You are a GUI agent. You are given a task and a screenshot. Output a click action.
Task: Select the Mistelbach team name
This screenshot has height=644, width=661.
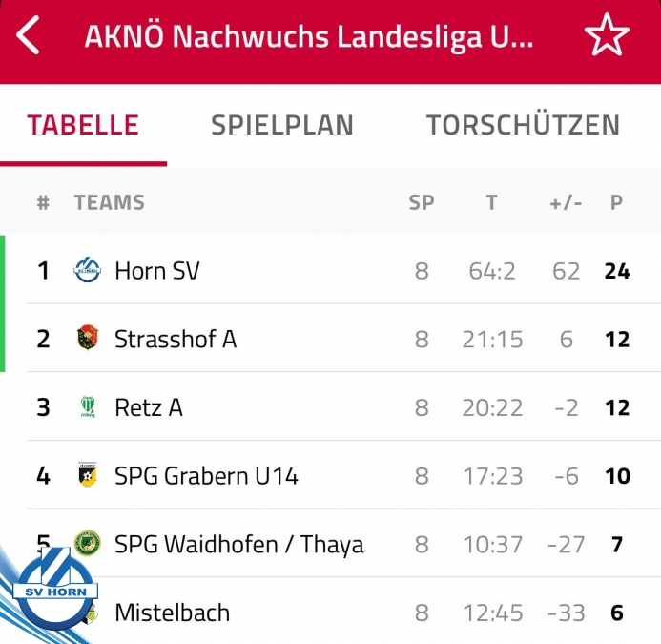click(172, 613)
